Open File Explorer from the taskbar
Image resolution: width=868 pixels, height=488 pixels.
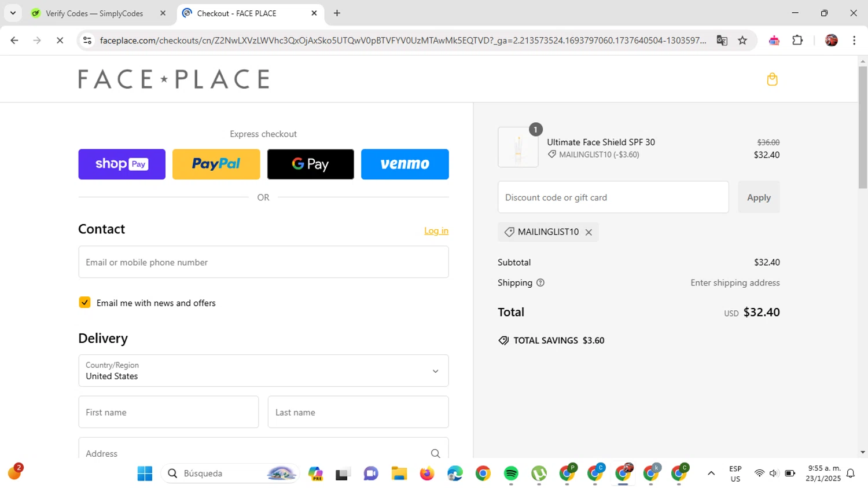(399, 474)
